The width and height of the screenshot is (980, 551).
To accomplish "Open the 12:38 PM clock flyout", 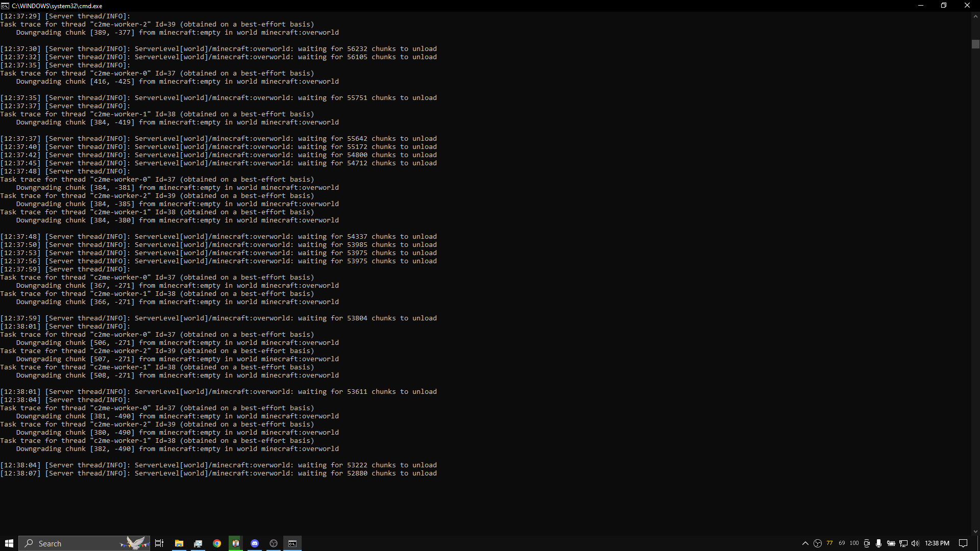I will (937, 543).
